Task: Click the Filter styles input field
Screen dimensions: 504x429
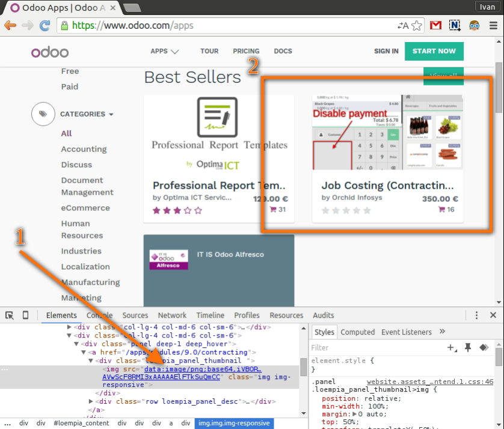Action: pos(376,348)
